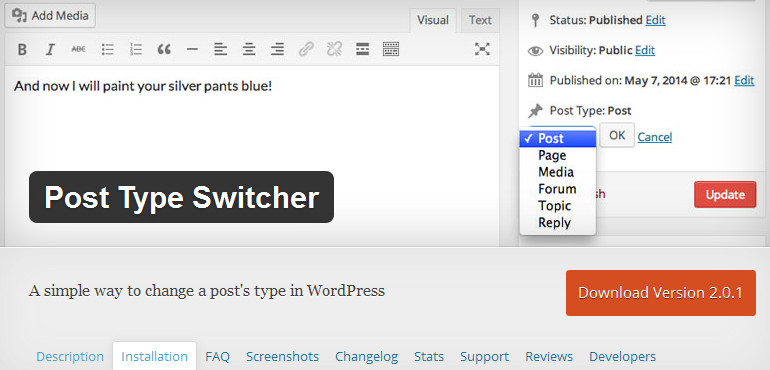Click the Post Type pin icon

[x=535, y=111]
